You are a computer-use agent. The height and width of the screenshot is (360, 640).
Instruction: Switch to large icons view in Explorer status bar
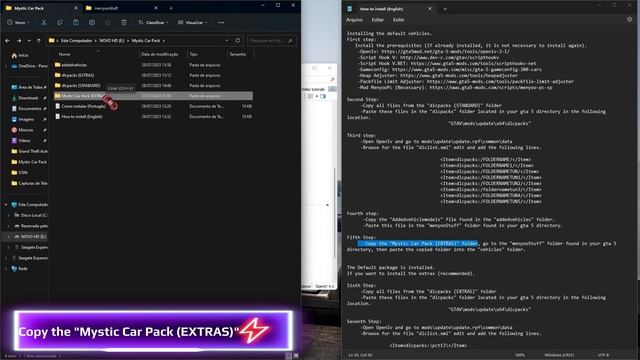coord(296,356)
